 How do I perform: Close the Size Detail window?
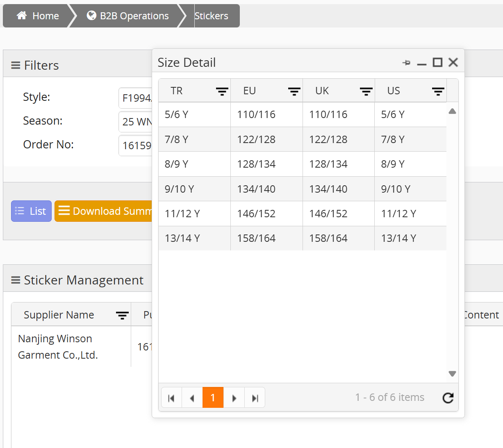[453, 62]
